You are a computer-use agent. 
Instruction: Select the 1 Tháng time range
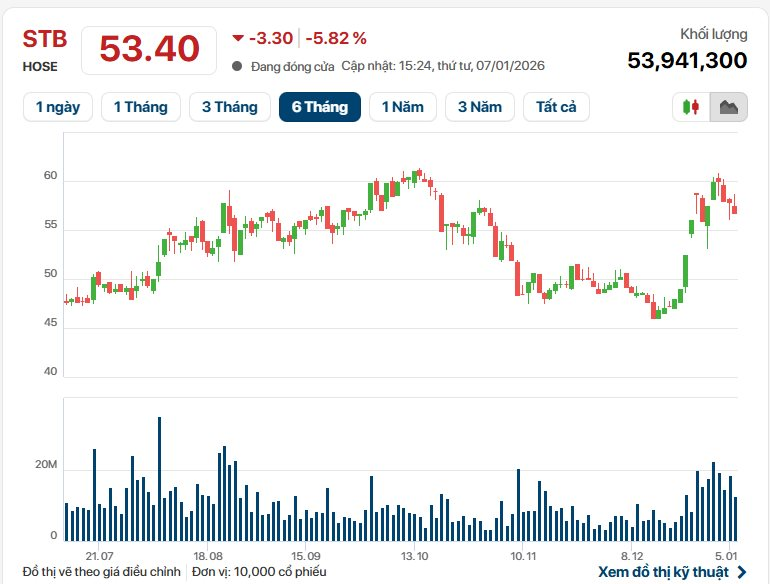click(x=140, y=107)
